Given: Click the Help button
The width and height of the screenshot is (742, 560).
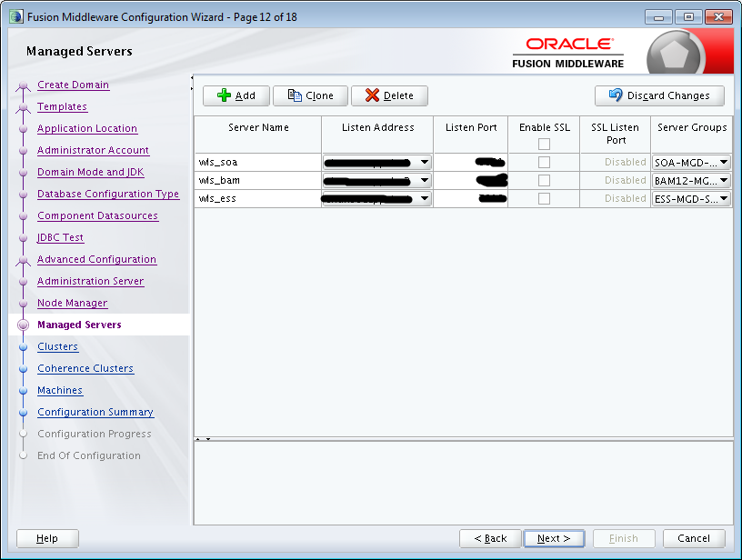Looking at the screenshot, I should click(x=46, y=538).
